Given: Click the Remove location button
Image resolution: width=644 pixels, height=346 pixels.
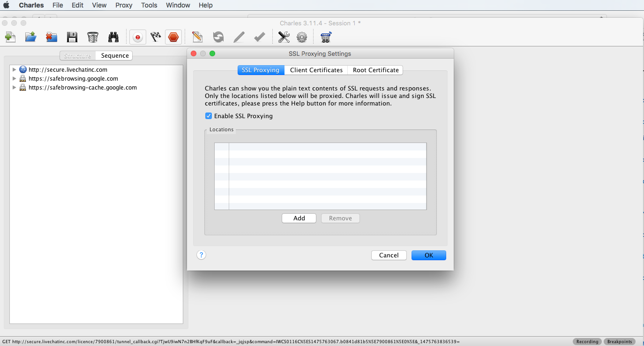Looking at the screenshot, I should coord(340,218).
